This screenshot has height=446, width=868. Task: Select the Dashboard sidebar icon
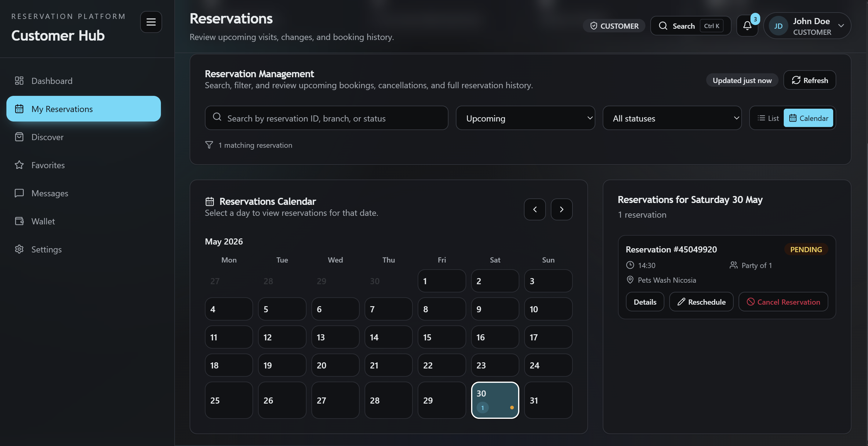coord(19,81)
